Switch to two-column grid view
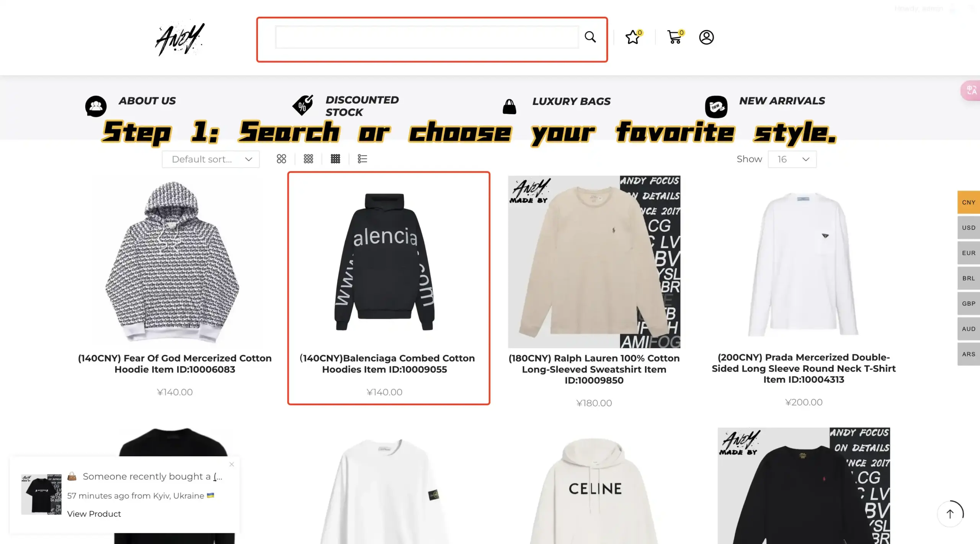Viewport: 980px width, 544px height. [281, 159]
